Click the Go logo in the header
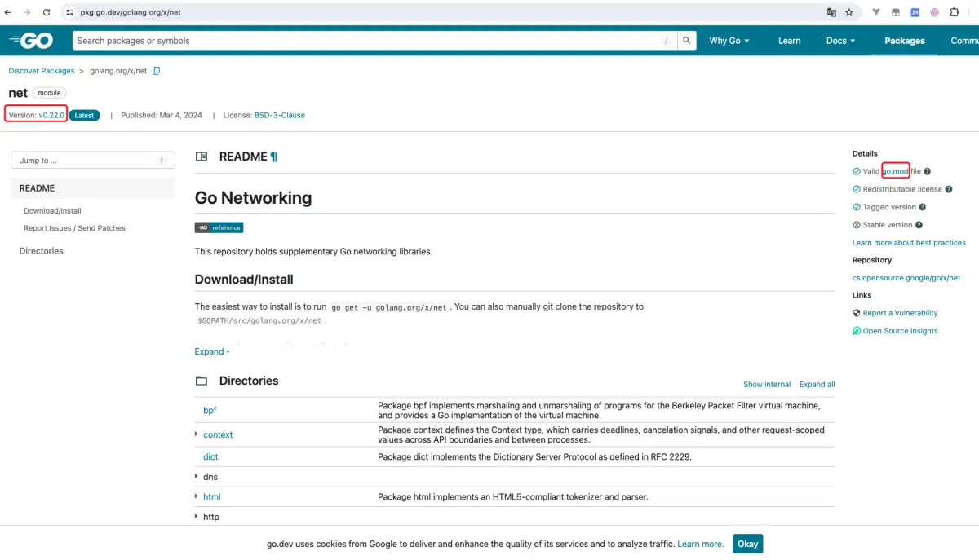Viewport: 979px width, 560px height. tap(31, 41)
